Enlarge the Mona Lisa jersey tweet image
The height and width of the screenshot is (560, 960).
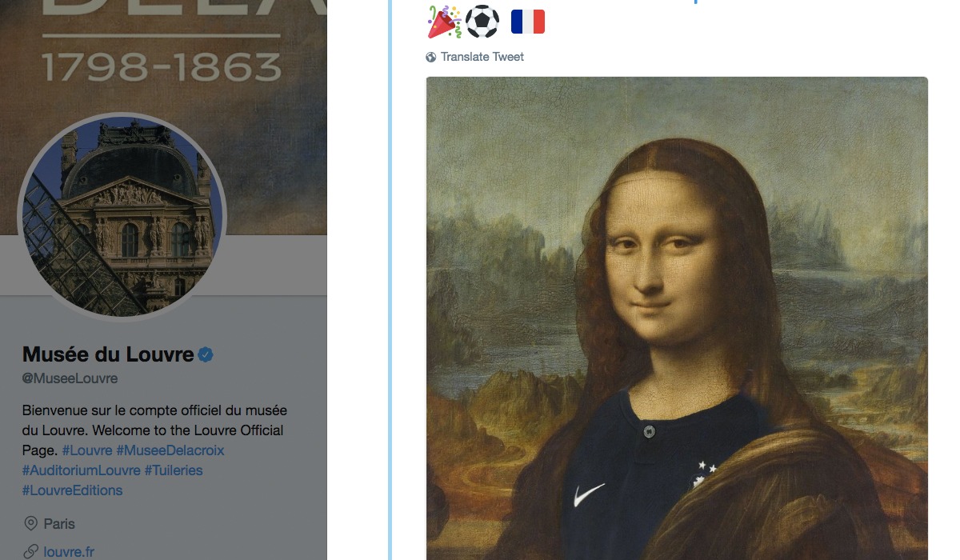click(x=676, y=320)
